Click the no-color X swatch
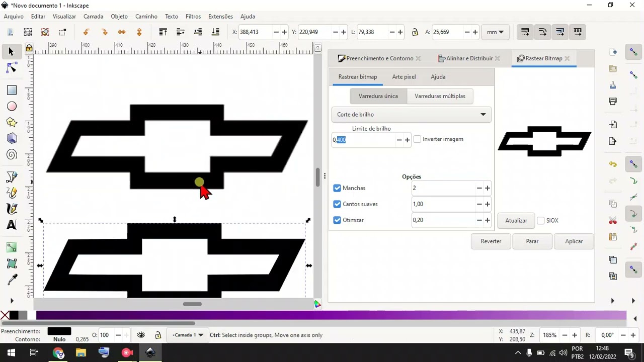Screen dimensions: 644x362 [5, 315]
